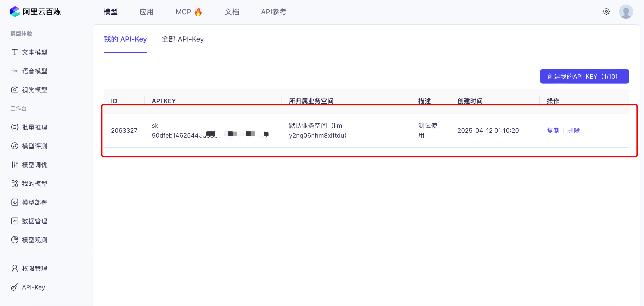Screen dimensions: 644x306
Task: Click the model observation pie chart icon
Action: click(x=15, y=240)
